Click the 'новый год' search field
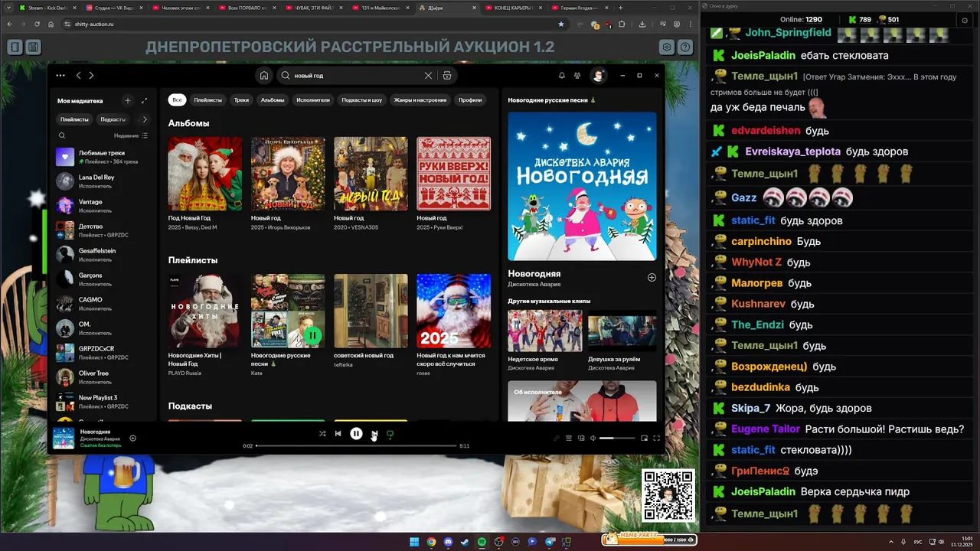Viewport: 980px width, 551px height. pos(356,76)
